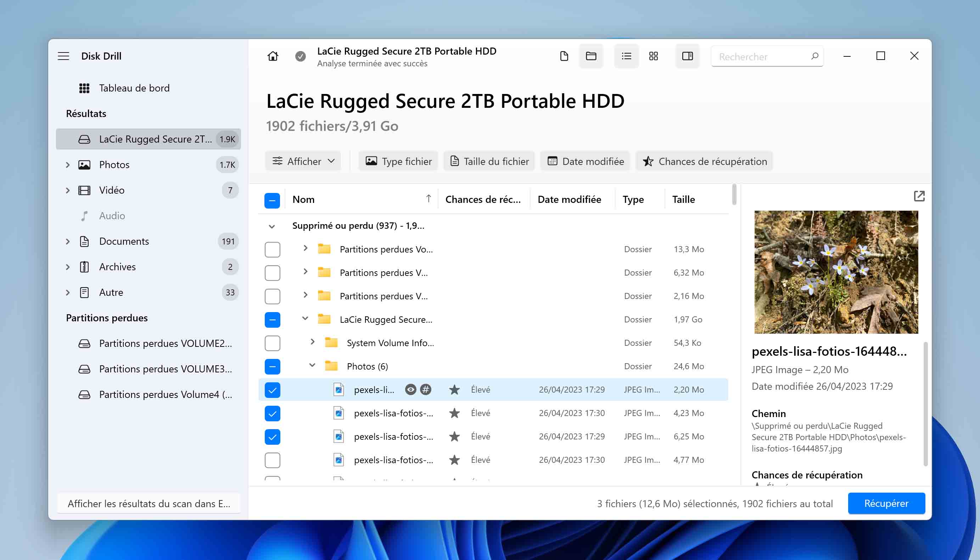The image size is (980, 560).
Task: Open Documents category in sidebar
Action: [149, 241]
